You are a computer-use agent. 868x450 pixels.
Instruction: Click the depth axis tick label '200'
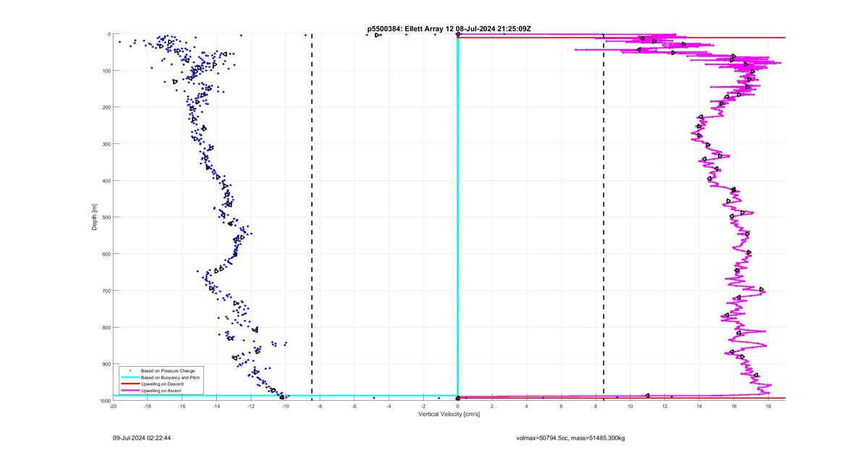pos(106,107)
